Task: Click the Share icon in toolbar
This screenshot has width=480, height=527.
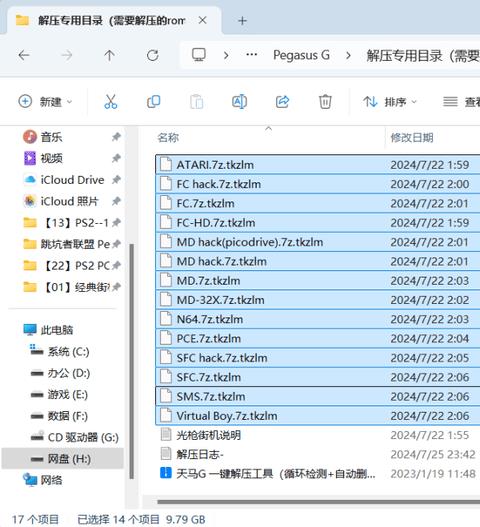Action: [282, 102]
